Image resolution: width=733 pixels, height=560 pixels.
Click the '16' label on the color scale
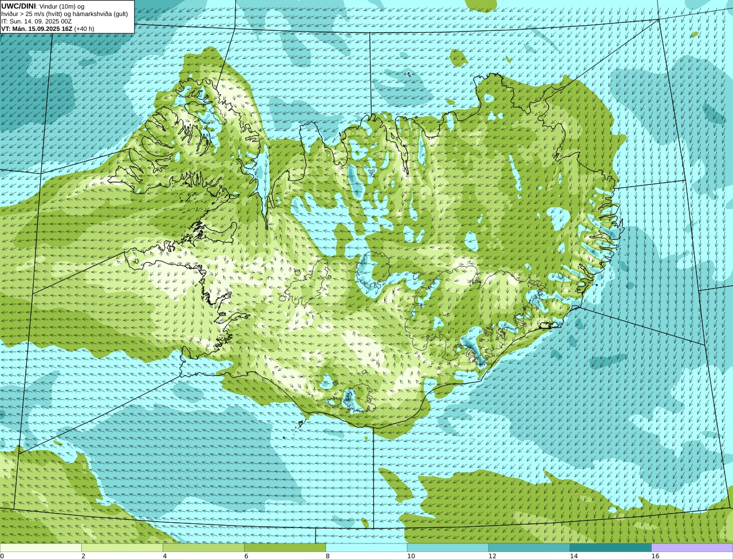[655, 556]
